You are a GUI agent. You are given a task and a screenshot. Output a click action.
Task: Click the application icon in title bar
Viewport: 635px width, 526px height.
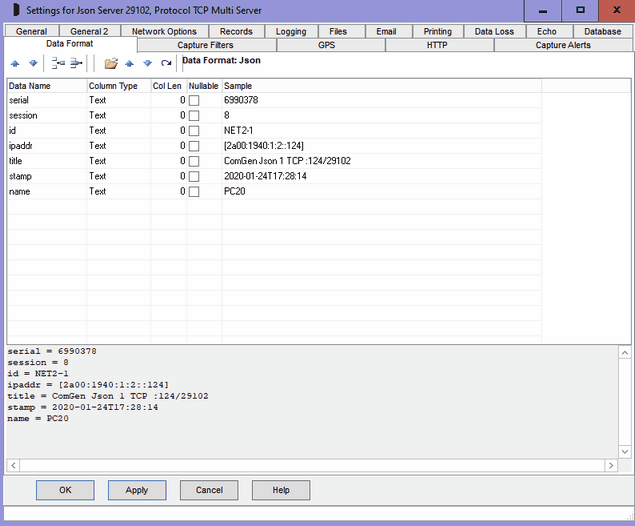(16, 10)
